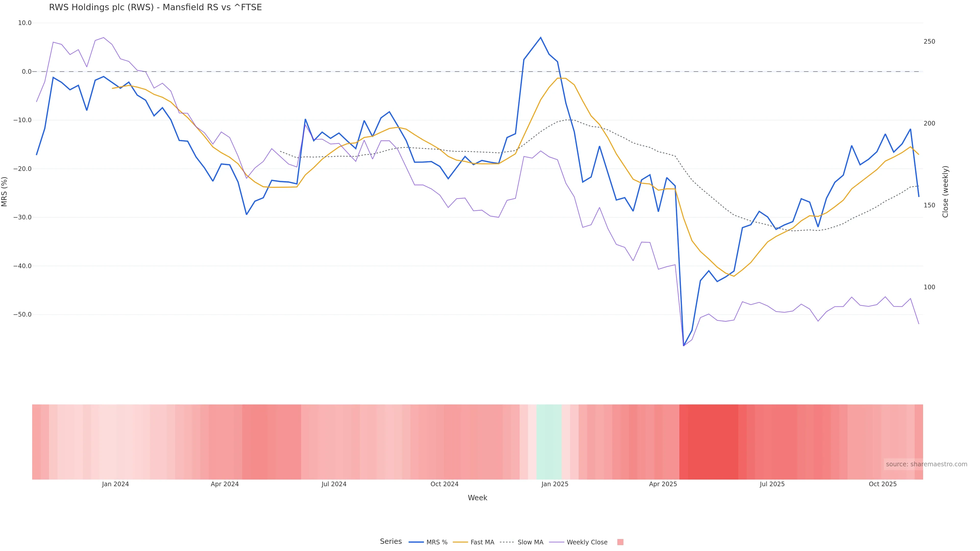980x551 pixels.
Task: Click the highest peak of blue MRS line
Action: 541,38
